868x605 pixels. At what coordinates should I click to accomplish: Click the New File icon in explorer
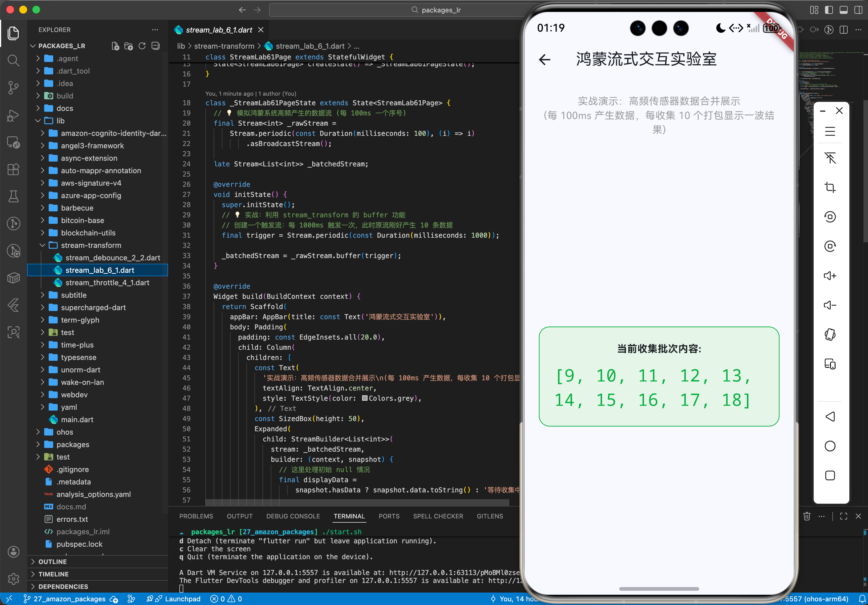(115, 46)
